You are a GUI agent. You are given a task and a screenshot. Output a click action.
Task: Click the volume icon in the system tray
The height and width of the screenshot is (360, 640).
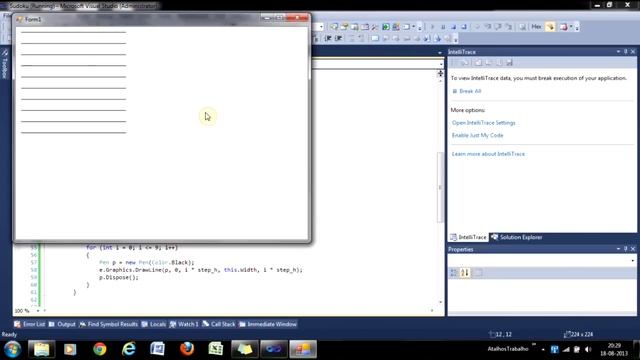(x=588, y=349)
